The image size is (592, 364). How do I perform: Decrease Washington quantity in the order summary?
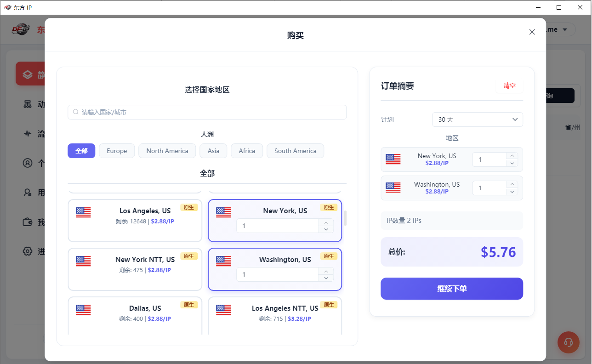click(512, 191)
